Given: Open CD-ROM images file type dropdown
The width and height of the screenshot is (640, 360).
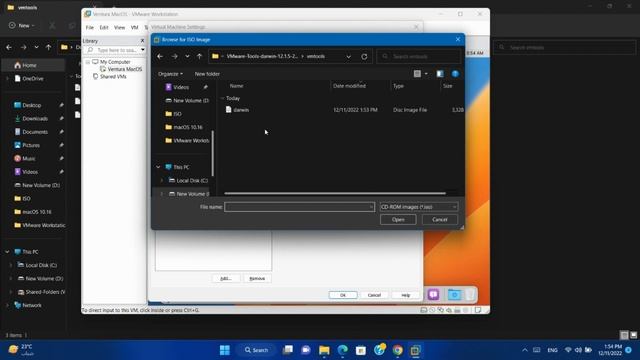Looking at the screenshot, I should point(419,207).
